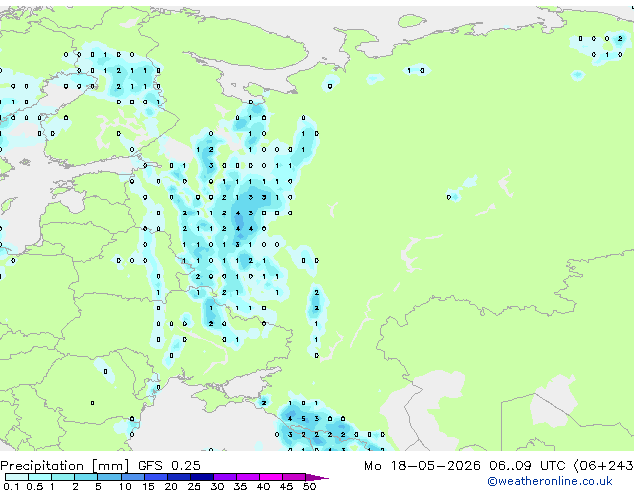The image size is (634, 490).
Task: Click the forecast date 'Mo 18-05-2026'
Action: pos(422,466)
